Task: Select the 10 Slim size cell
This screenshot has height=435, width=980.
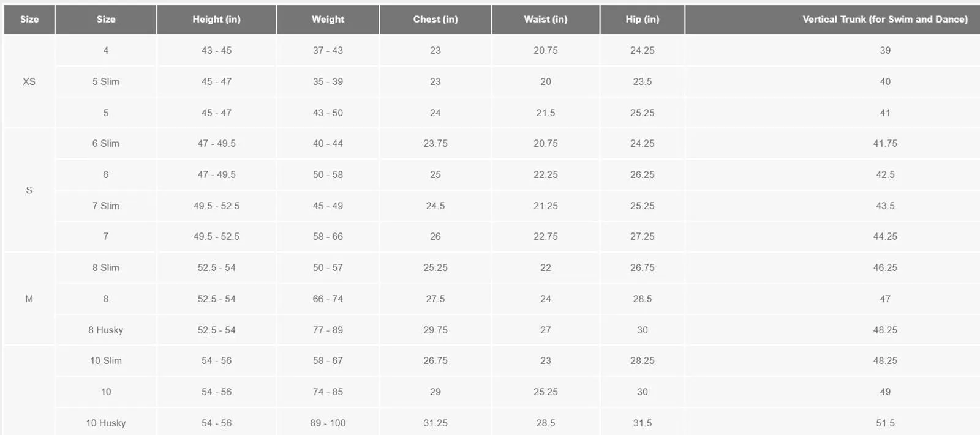Action: [106, 360]
